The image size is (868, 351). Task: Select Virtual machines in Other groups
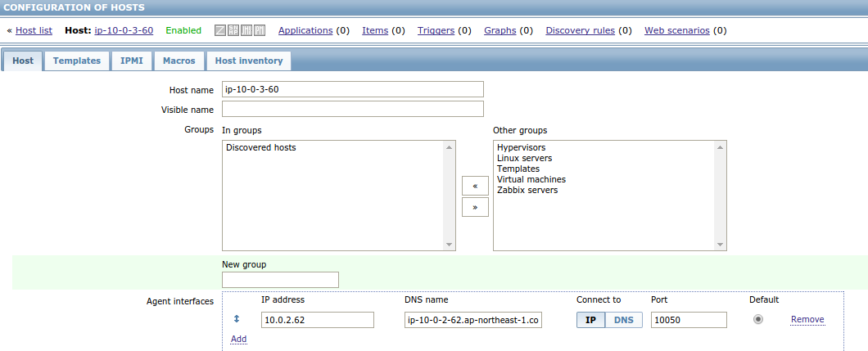click(531, 180)
